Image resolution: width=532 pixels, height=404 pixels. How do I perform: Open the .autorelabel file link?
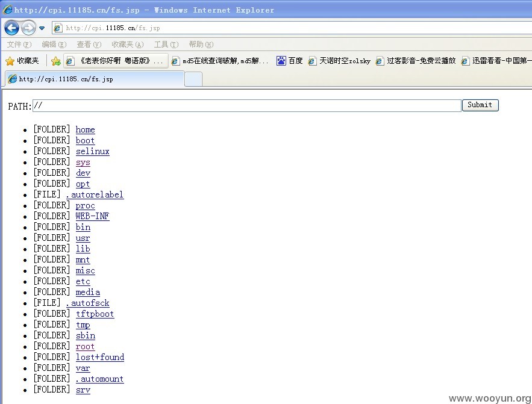[x=95, y=194]
